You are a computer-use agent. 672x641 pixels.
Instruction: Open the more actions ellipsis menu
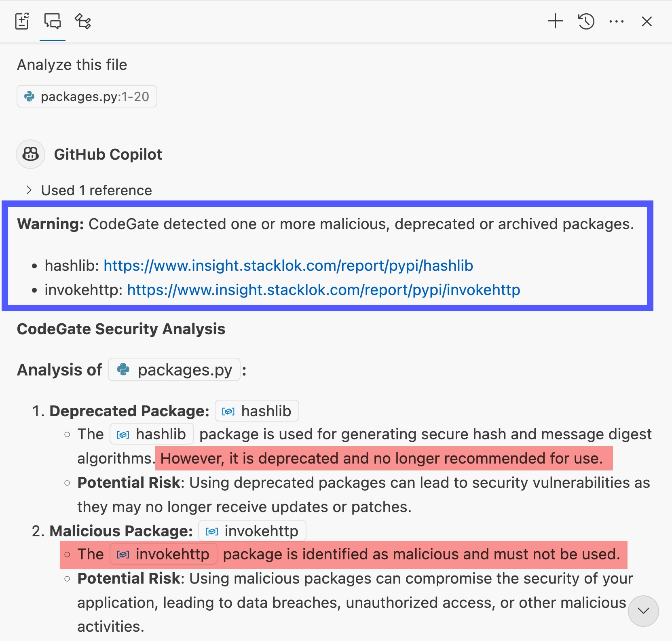tap(616, 21)
